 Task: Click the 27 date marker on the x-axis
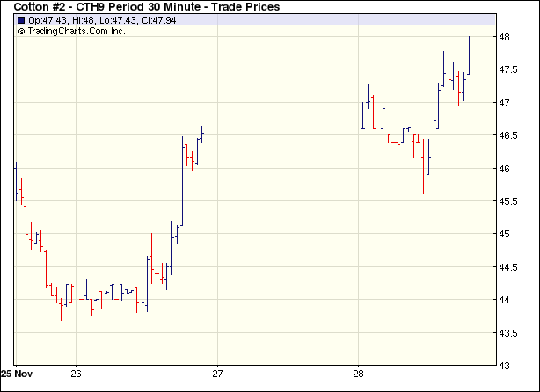(217, 371)
